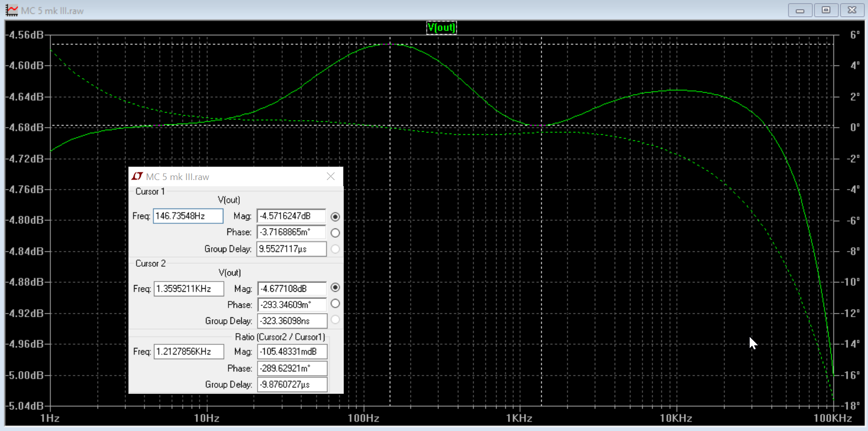Maximize the MC 5 mk III.raw window
This screenshot has height=431, width=868.
coord(826,10)
